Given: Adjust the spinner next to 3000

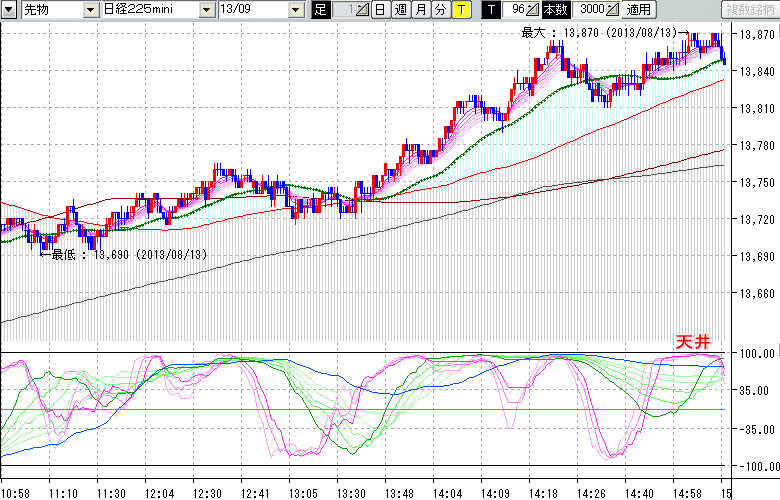Looking at the screenshot, I should [x=612, y=10].
